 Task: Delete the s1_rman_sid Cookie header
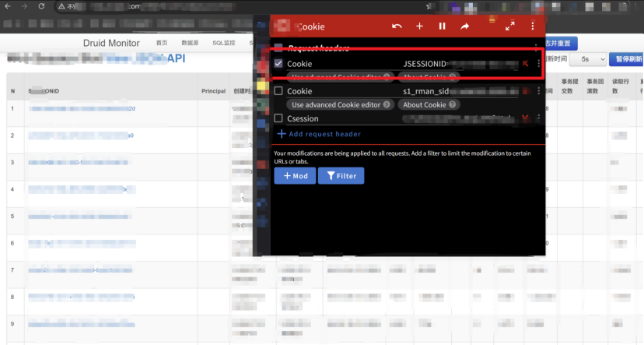(526, 91)
